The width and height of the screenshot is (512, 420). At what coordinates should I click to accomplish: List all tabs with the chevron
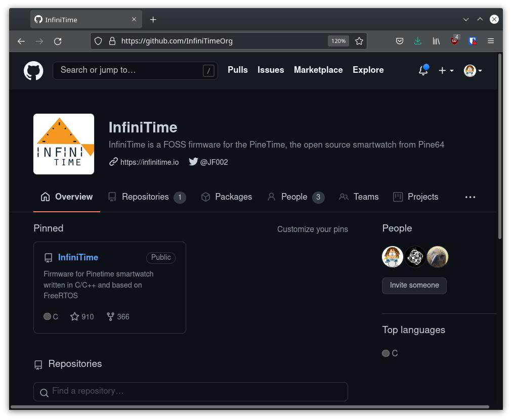pos(466,19)
